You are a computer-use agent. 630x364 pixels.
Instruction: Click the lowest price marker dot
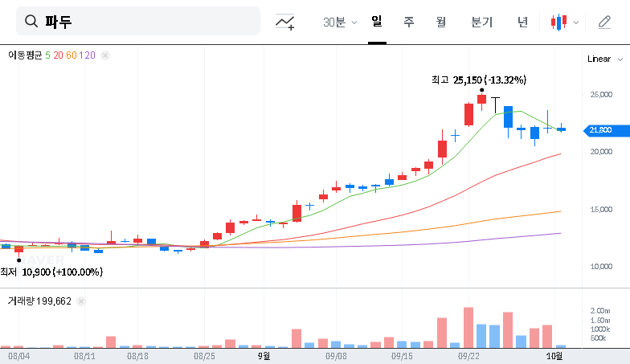[x=18, y=260]
